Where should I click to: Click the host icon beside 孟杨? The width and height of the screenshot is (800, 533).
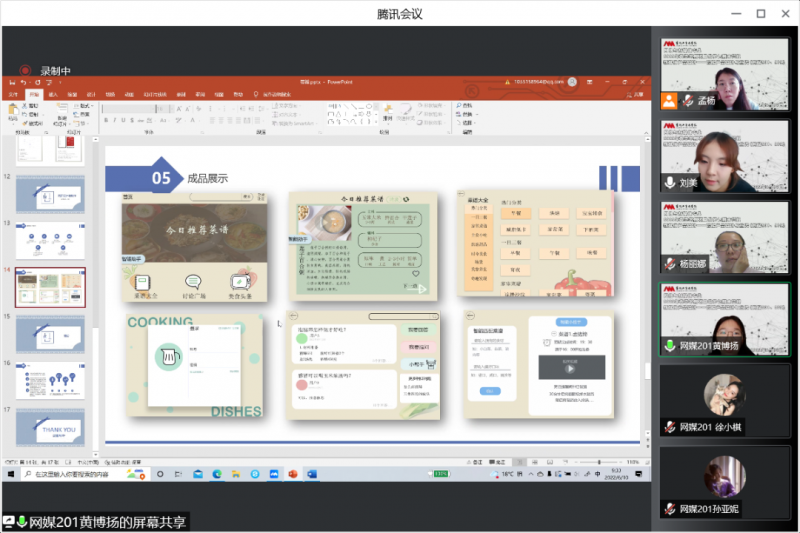click(670, 101)
